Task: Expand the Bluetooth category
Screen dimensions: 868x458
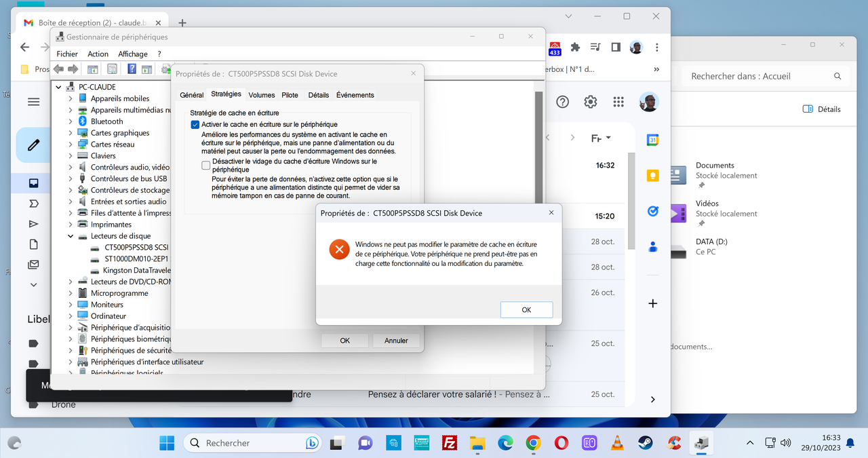Action: click(71, 121)
